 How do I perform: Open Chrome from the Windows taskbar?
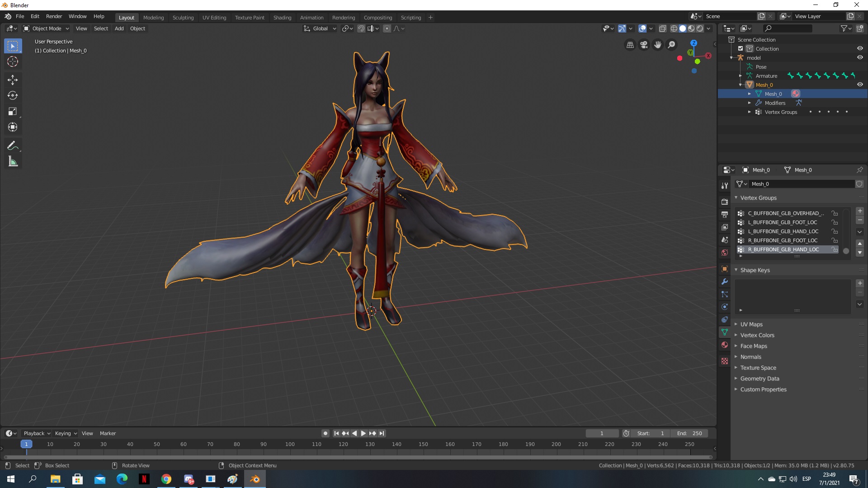[x=166, y=479]
